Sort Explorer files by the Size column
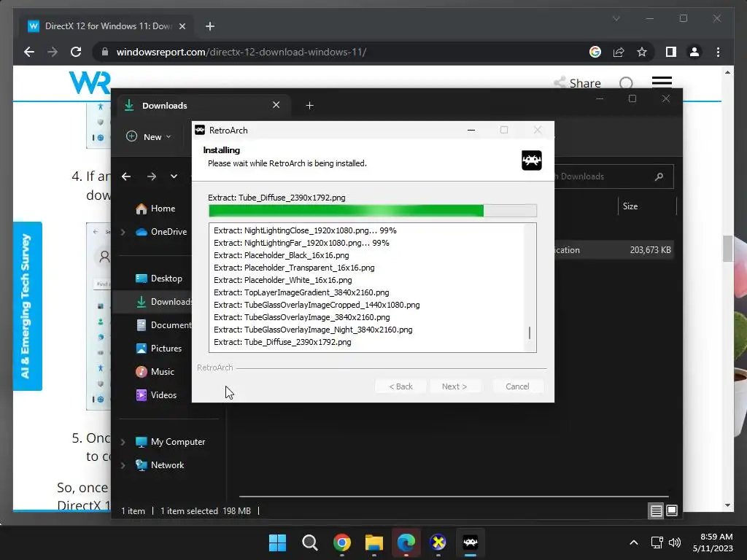Screen dimensions: 747x560 coord(630,206)
